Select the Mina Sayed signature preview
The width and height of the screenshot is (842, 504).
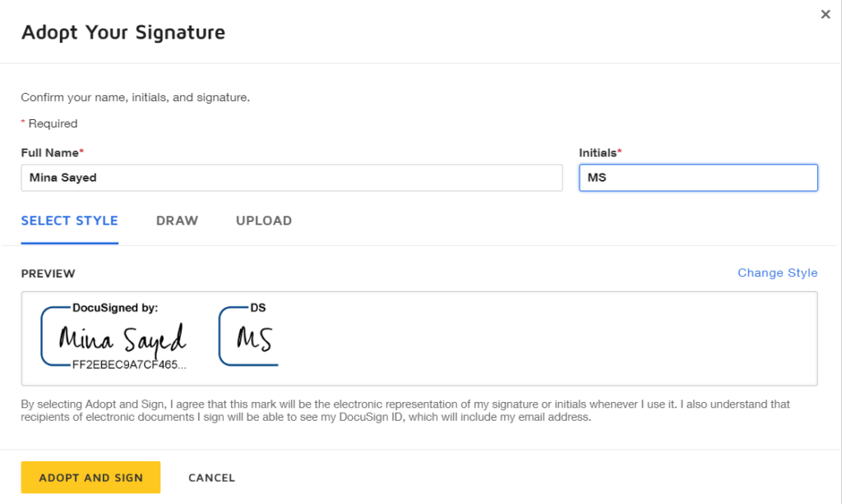[x=113, y=337]
